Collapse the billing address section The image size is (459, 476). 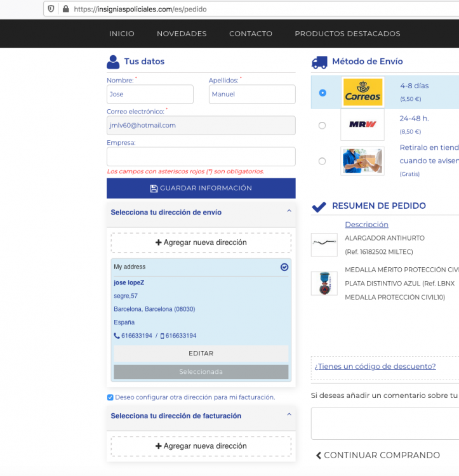(289, 414)
